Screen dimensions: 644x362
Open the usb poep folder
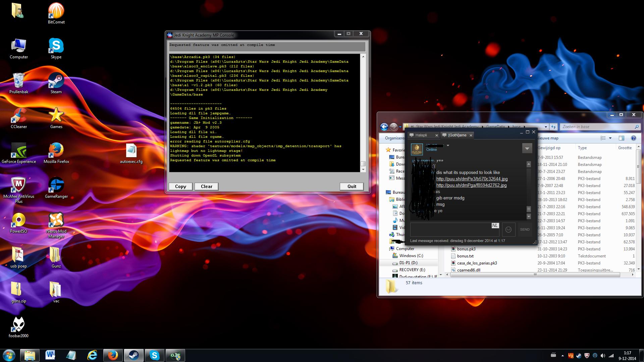(19, 257)
